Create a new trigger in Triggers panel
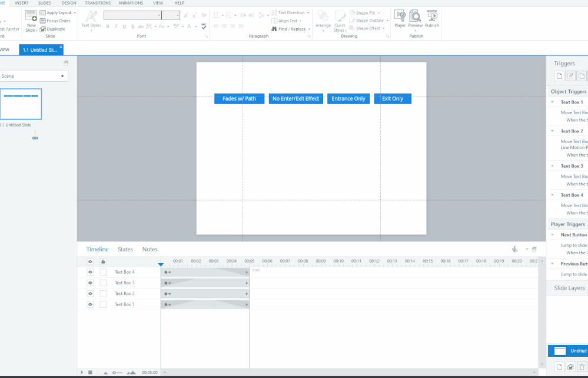This screenshot has height=378, width=588. coord(560,76)
